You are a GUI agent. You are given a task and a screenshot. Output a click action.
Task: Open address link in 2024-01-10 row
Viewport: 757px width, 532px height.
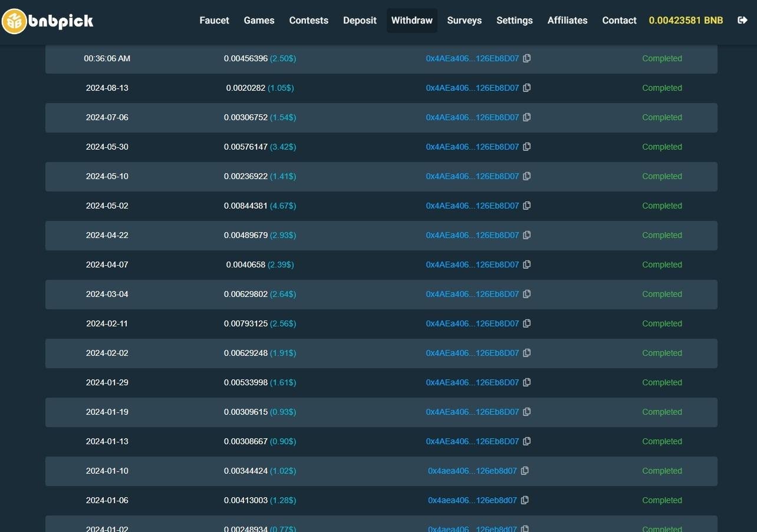click(x=472, y=471)
